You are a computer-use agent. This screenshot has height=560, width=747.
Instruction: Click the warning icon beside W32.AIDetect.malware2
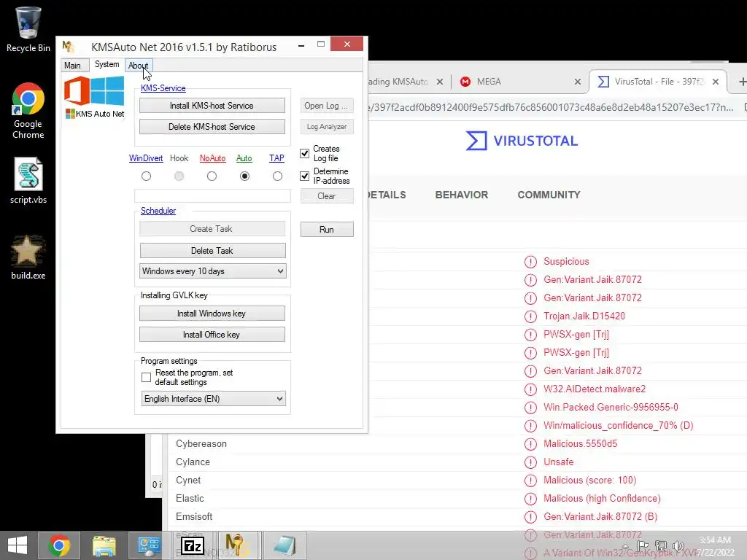(530, 389)
